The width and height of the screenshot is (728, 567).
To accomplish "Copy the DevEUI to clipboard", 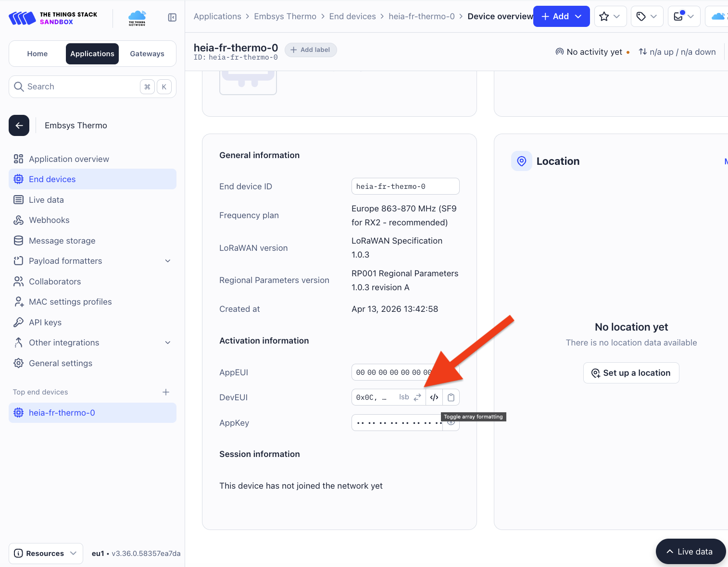I will point(451,397).
